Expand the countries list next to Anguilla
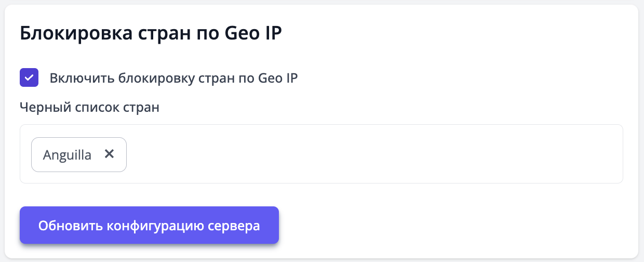This screenshot has height=262, width=644. point(364,154)
